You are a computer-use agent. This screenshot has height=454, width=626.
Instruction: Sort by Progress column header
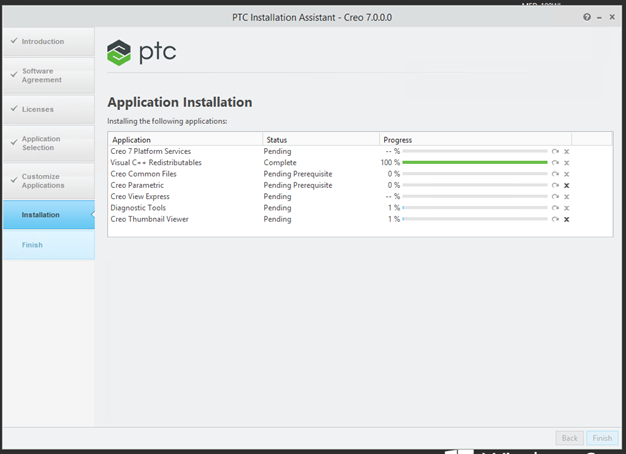(x=475, y=140)
